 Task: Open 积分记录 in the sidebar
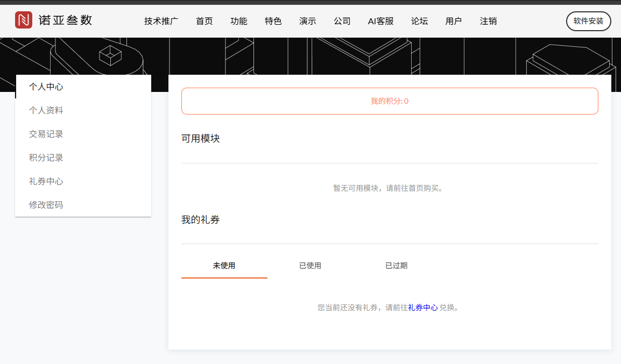click(46, 158)
